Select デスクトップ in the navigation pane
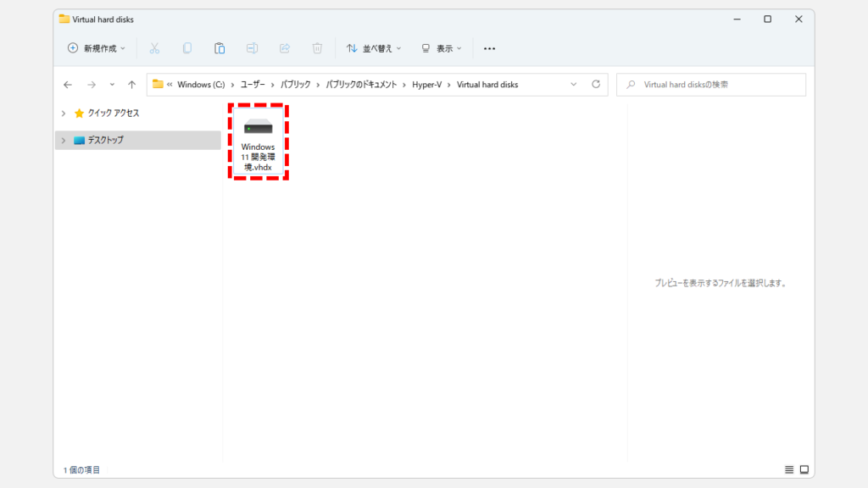Image resolution: width=868 pixels, height=488 pixels. (105, 140)
